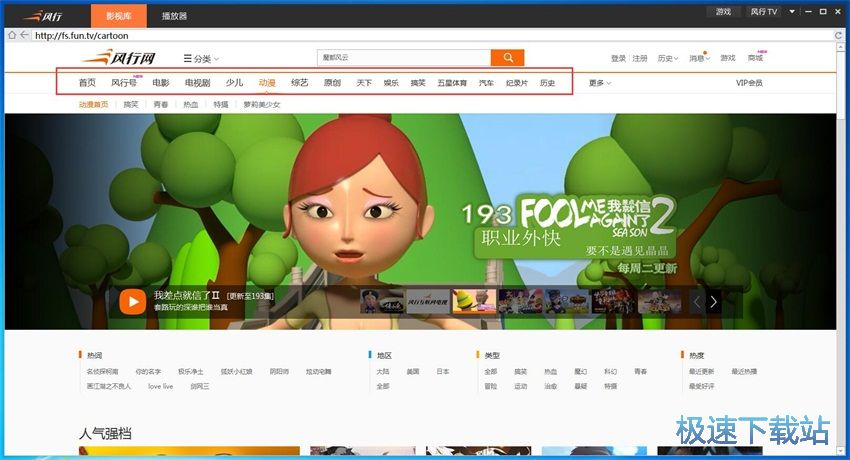The image size is (850, 460).
Task: Switch to the 影视库 tab
Action: (x=119, y=16)
